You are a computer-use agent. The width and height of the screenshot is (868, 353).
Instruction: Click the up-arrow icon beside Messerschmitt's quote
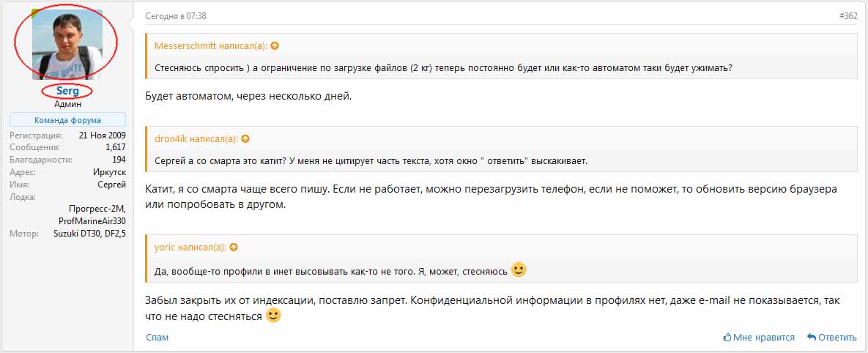[275, 45]
